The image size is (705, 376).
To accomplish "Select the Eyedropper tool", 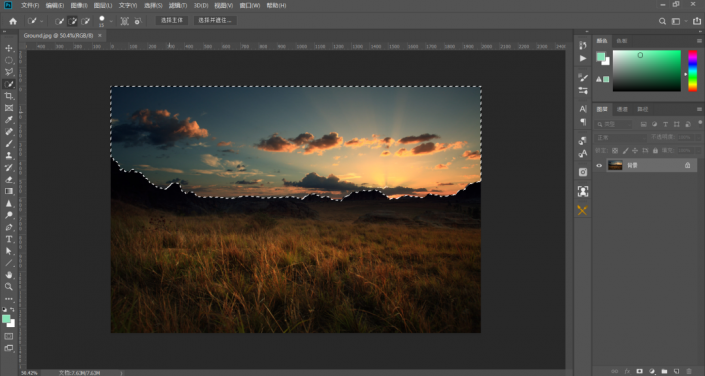I will click(x=9, y=120).
